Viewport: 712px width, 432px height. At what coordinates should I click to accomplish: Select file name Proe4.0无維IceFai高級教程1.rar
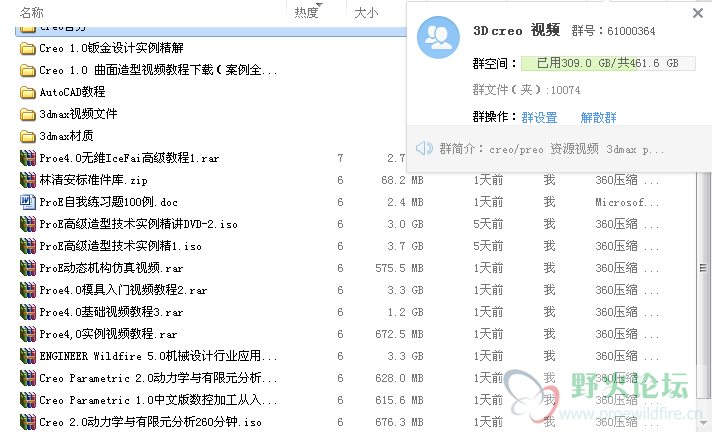point(129,158)
